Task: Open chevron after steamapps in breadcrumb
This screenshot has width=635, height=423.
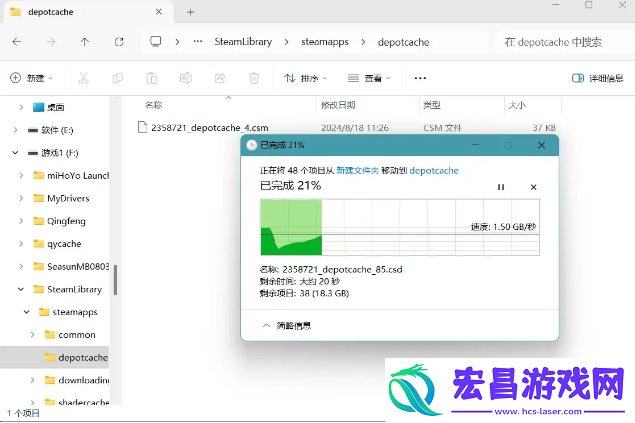Action: coord(363,42)
